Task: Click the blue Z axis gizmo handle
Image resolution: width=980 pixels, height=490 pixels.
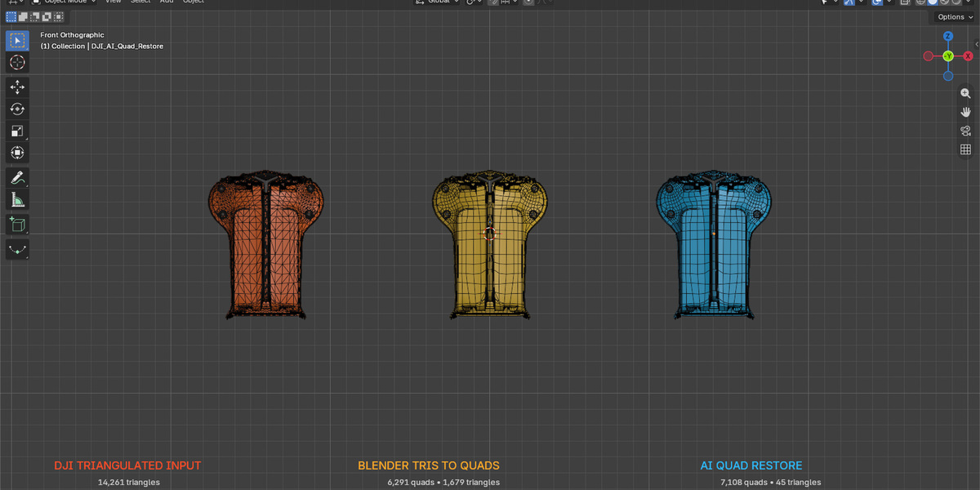Action: pos(948,37)
